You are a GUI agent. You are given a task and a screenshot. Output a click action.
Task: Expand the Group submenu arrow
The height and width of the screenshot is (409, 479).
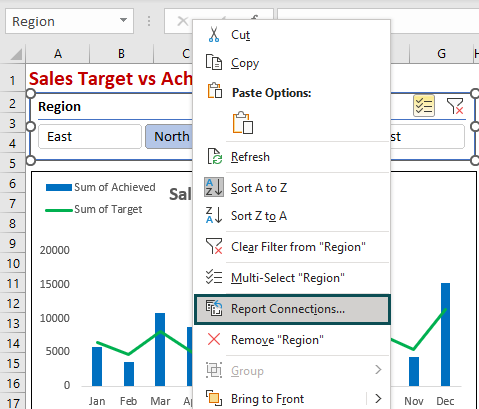pos(378,369)
